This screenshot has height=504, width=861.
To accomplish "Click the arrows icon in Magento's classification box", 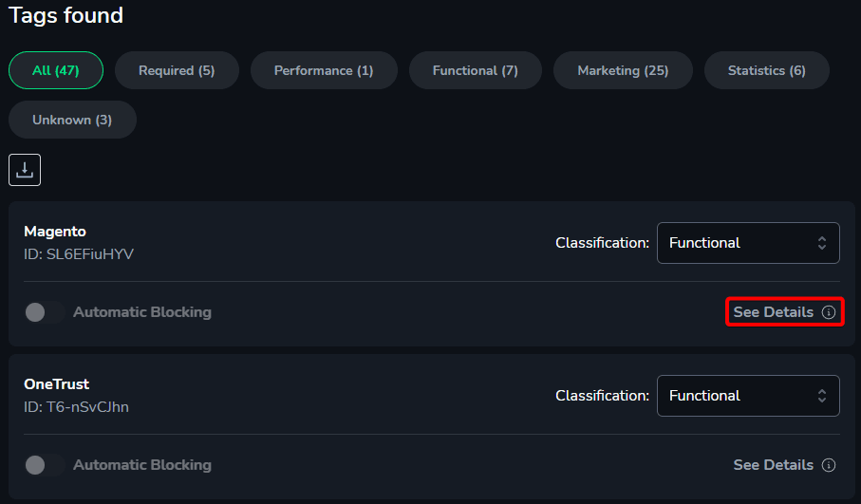I will [x=821, y=243].
